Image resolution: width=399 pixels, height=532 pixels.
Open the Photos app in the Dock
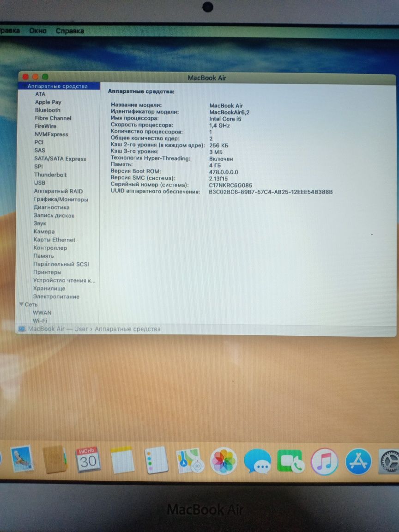tap(223, 461)
